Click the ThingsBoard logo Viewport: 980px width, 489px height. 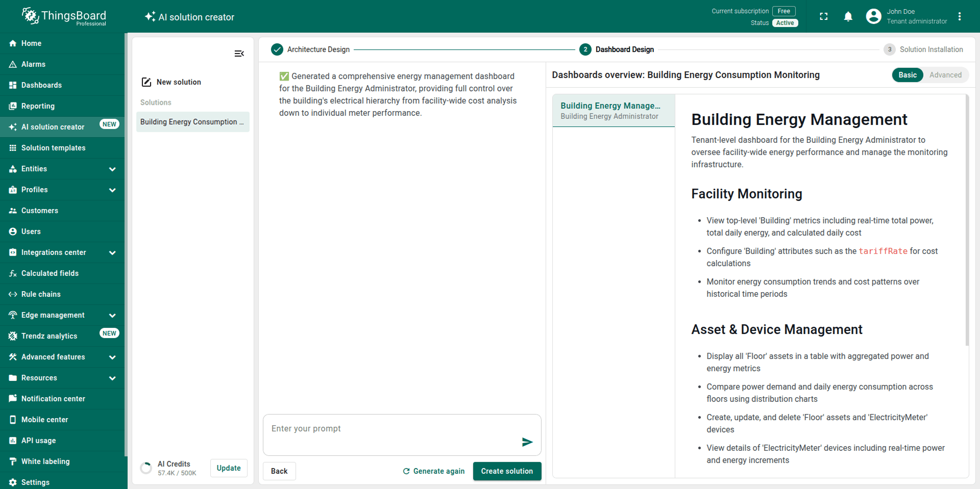pyautogui.click(x=64, y=16)
